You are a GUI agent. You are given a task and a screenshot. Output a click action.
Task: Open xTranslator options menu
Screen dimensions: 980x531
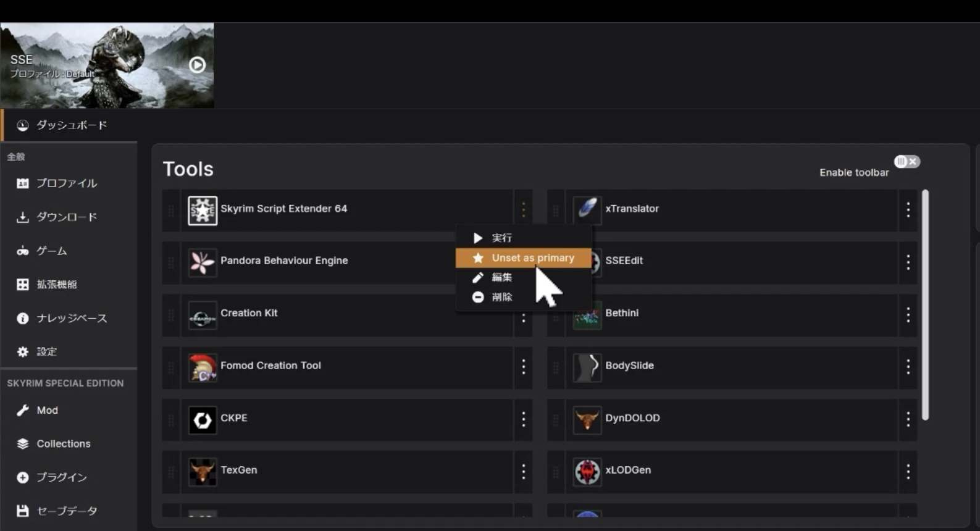click(x=908, y=210)
